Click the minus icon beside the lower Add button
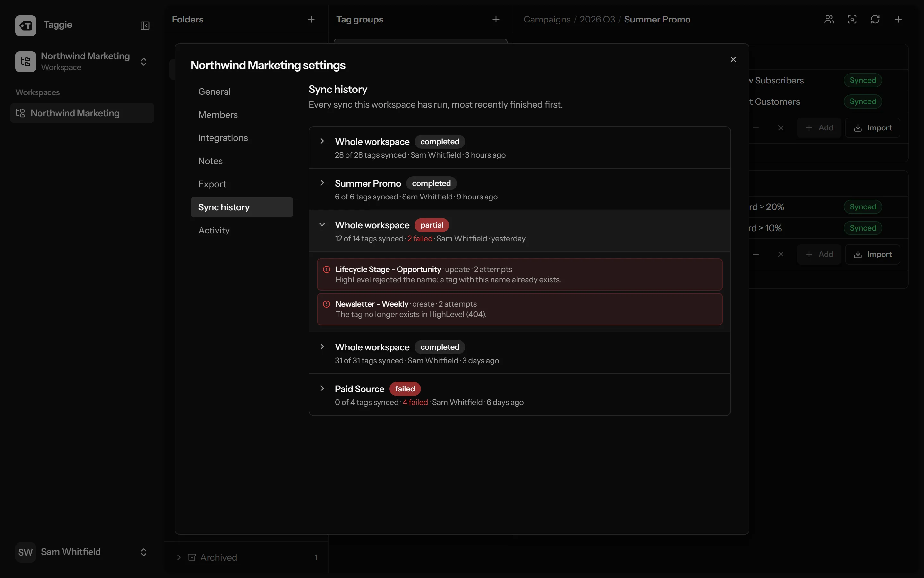The width and height of the screenshot is (924, 578). pos(756,255)
